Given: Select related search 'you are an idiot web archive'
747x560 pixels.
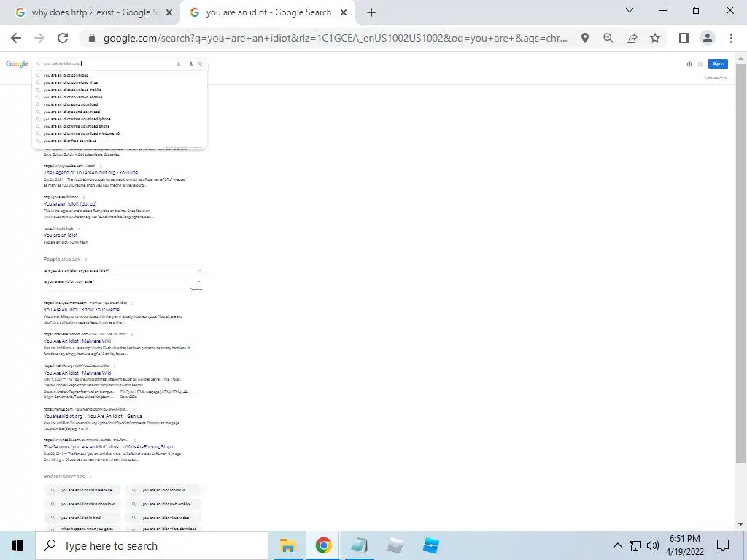Looking at the screenshot, I should pos(163,504).
